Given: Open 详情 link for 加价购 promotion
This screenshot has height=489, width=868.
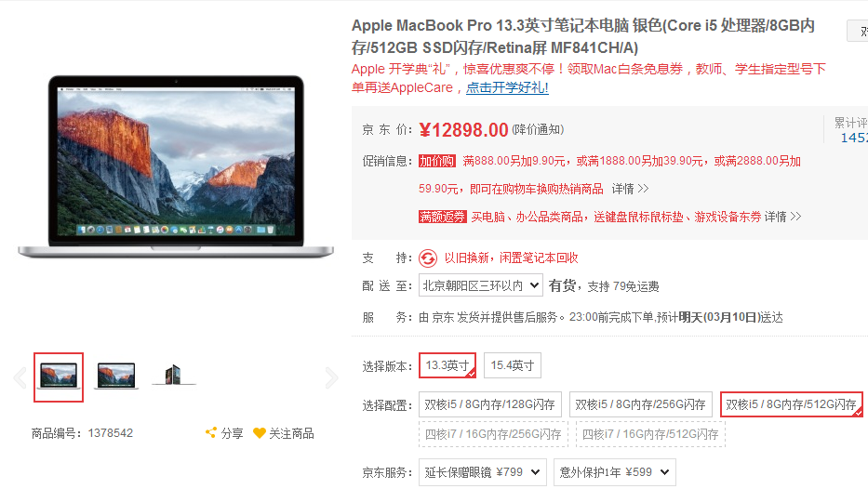Looking at the screenshot, I should pos(630,189).
